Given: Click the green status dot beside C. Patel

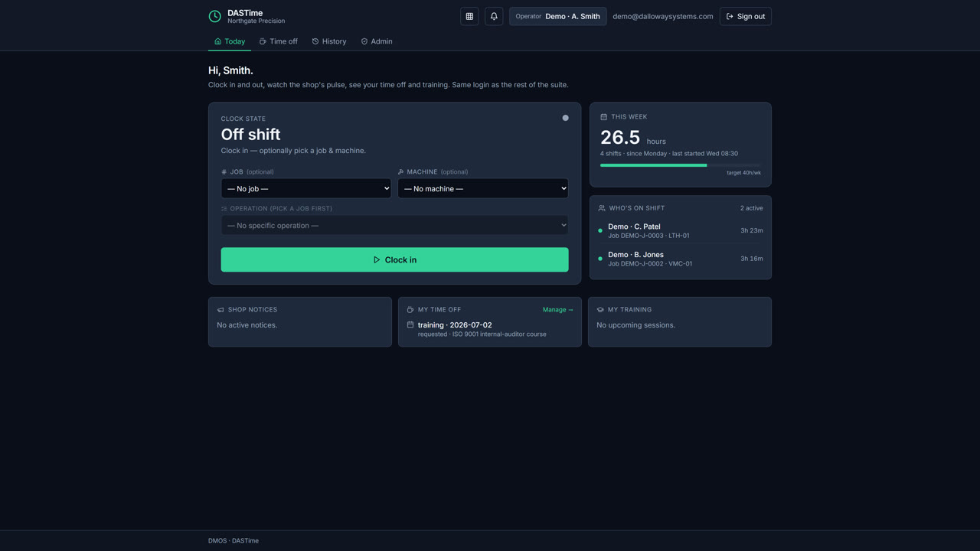Looking at the screenshot, I should [600, 230].
